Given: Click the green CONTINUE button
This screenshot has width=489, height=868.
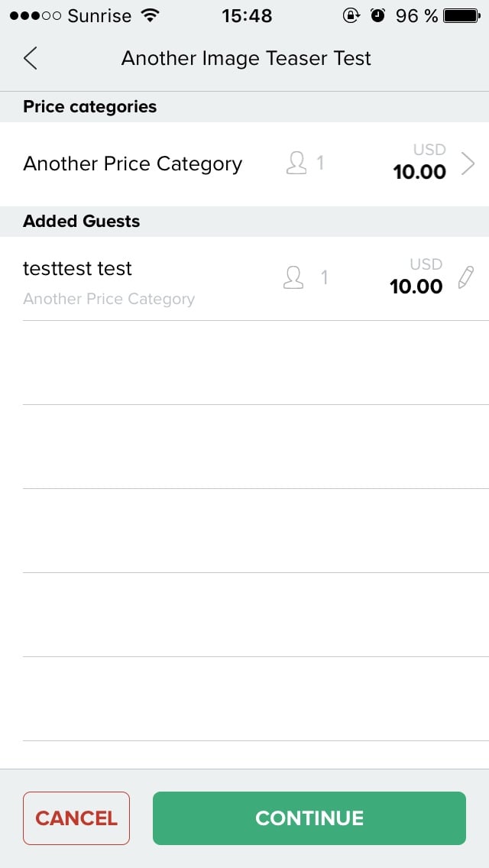Looking at the screenshot, I should 309,818.
